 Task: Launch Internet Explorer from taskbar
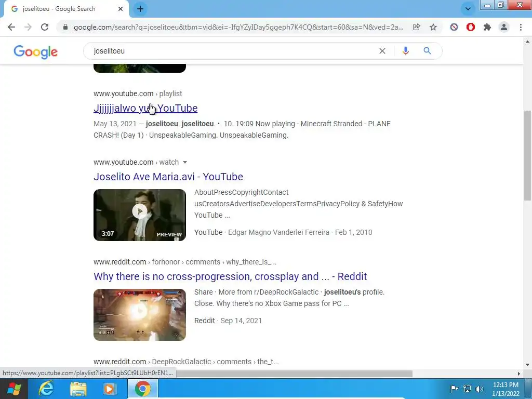click(46, 389)
